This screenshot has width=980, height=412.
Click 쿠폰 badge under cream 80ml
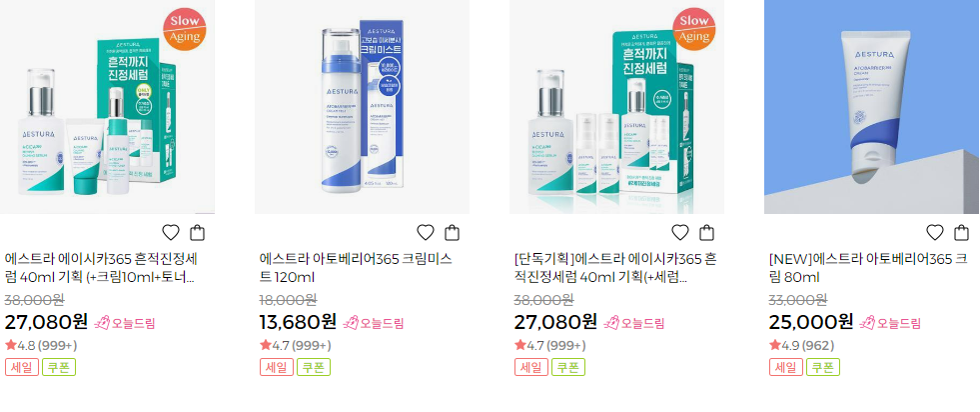(823, 367)
